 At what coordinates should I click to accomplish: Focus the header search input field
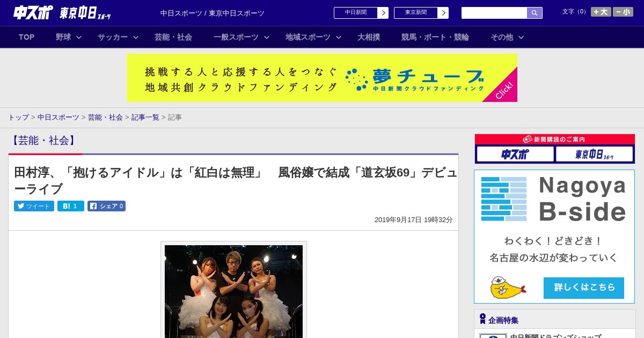[494, 13]
